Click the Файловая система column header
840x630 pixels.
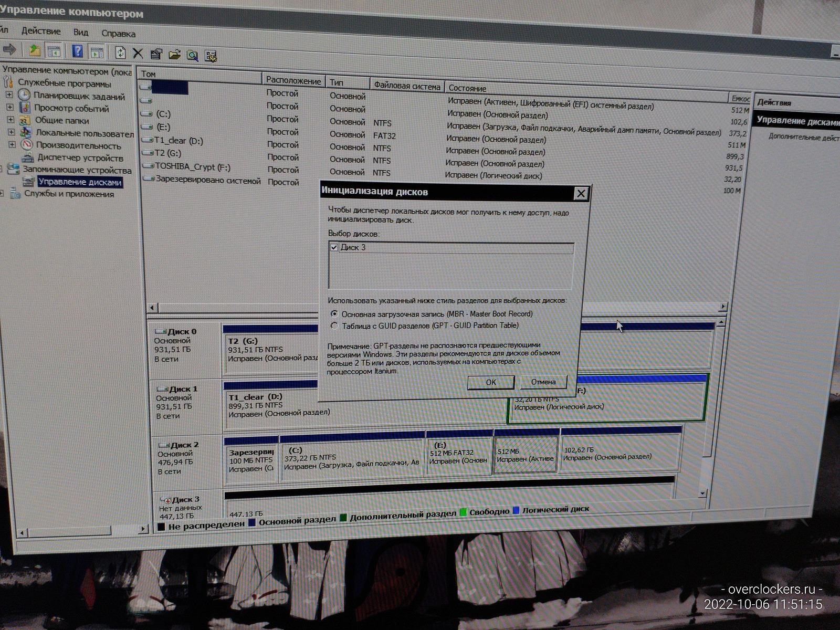click(x=407, y=86)
